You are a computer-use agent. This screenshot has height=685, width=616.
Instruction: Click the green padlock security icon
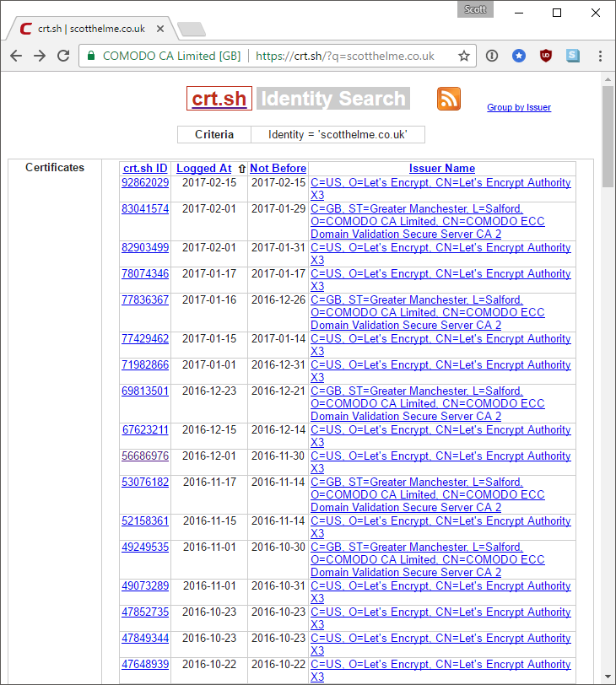coord(90,56)
